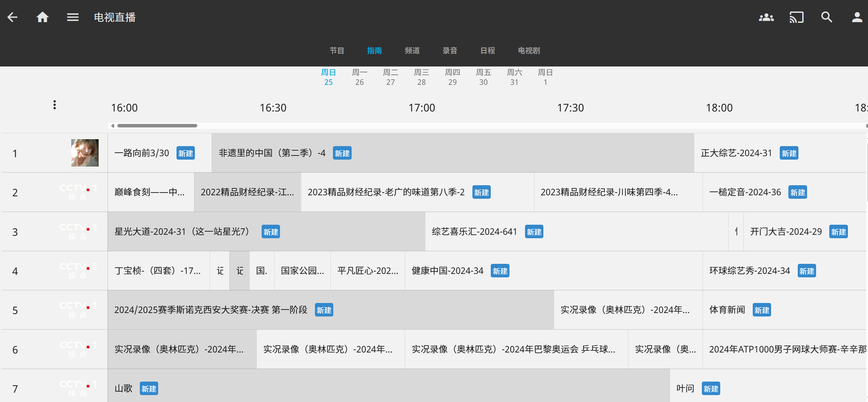Viewport: 868px width, 402px height.
Task: Open the 电视剧 tab
Action: 528,51
